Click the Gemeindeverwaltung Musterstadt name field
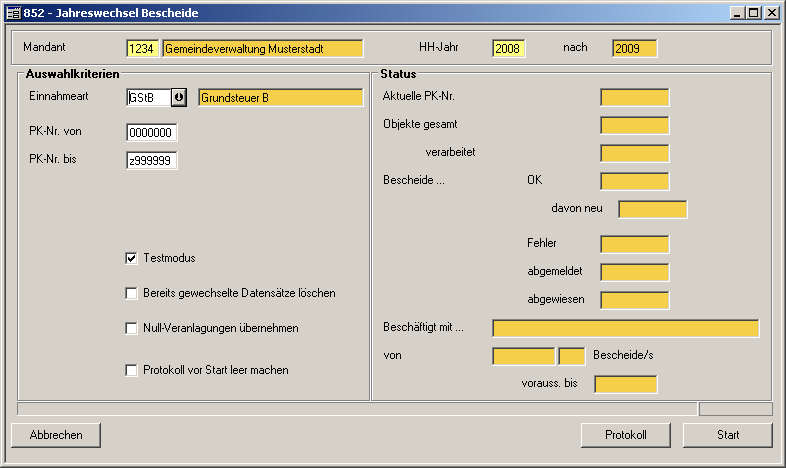Image resolution: width=786 pixels, height=468 pixels. [262, 48]
